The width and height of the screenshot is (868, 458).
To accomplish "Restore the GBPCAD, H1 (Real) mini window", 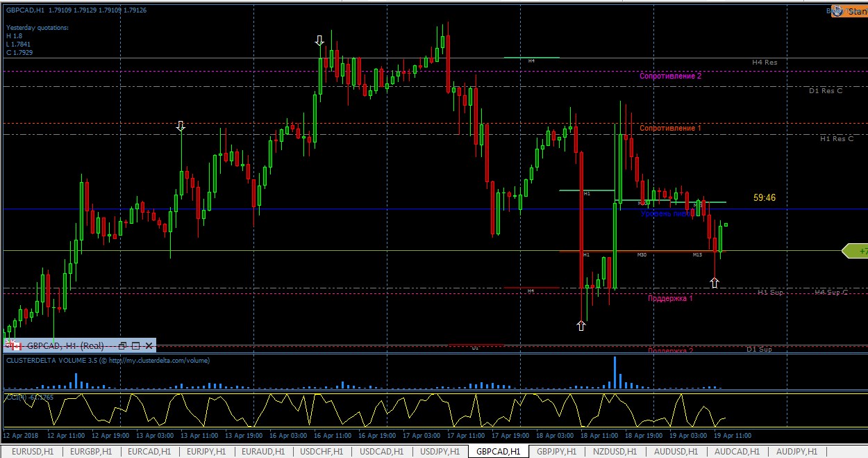I will coord(123,345).
